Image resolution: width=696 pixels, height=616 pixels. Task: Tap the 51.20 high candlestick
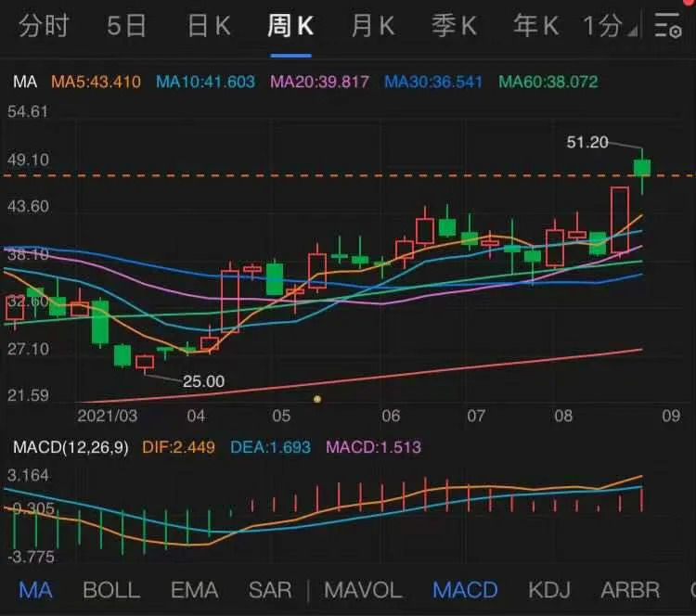[642, 171]
